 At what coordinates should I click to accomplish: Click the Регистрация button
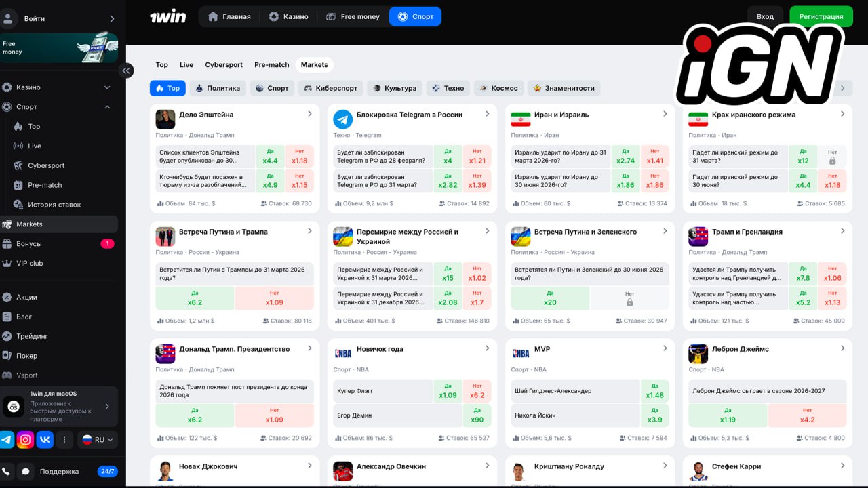click(x=821, y=16)
